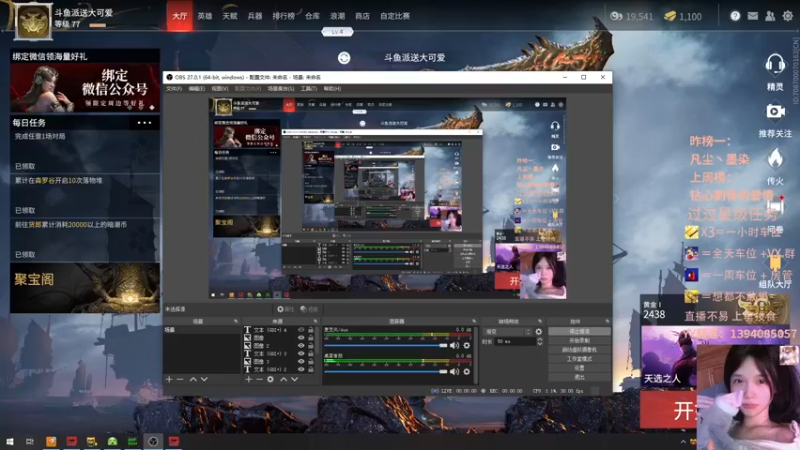Toggle visibility of 图像 3 source

pos(301,361)
